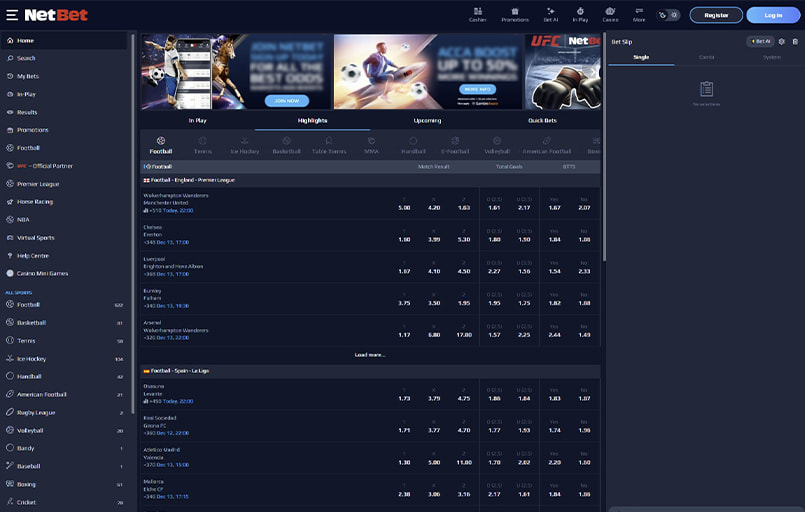Switch to Combi tab in Bet Slip
The image size is (805, 512).
[x=706, y=57]
